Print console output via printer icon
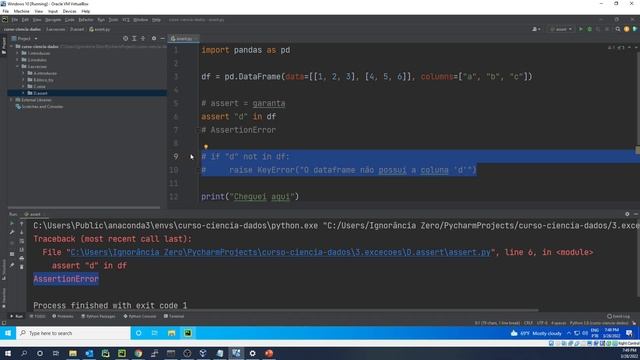 22,258
